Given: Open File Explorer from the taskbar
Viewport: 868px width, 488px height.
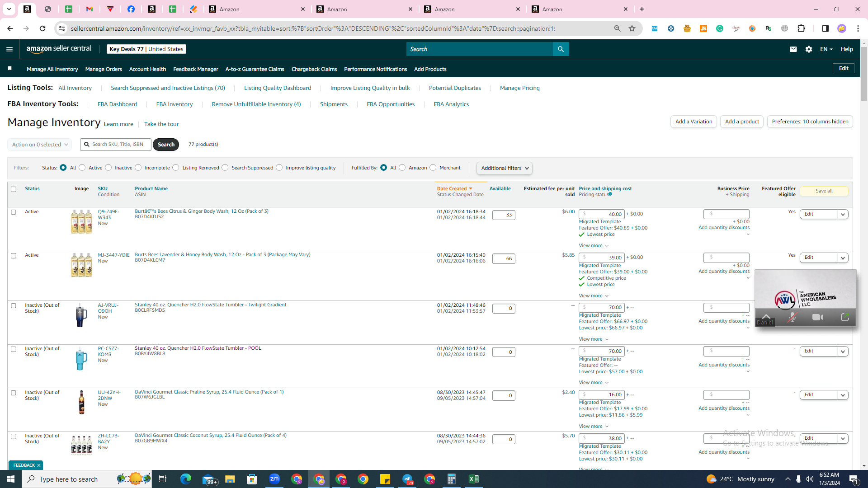Looking at the screenshot, I should tap(230, 479).
